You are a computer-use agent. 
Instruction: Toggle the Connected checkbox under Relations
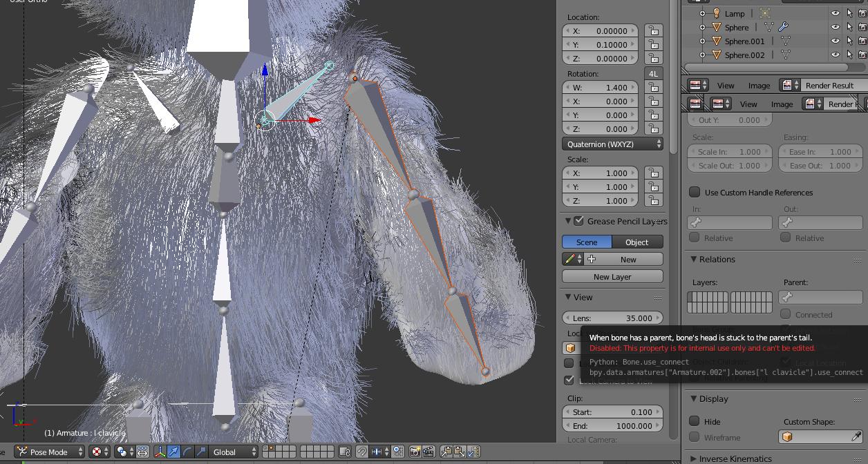(786, 314)
